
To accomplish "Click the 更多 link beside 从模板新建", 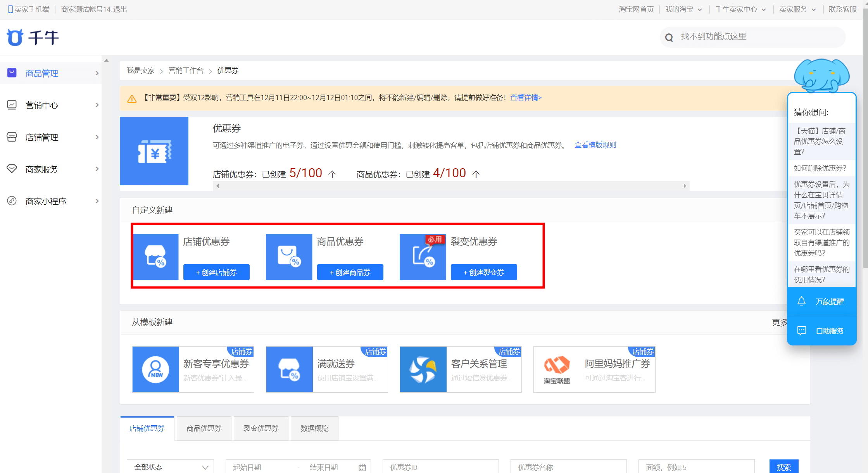I will [x=780, y=323].
